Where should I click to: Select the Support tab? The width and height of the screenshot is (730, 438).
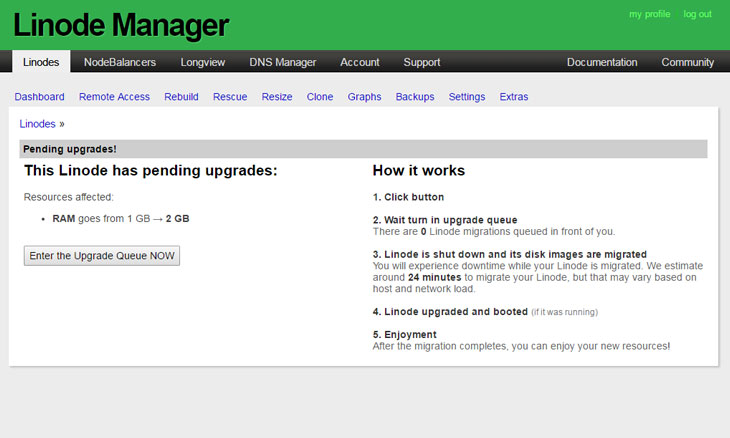[422, 62]
